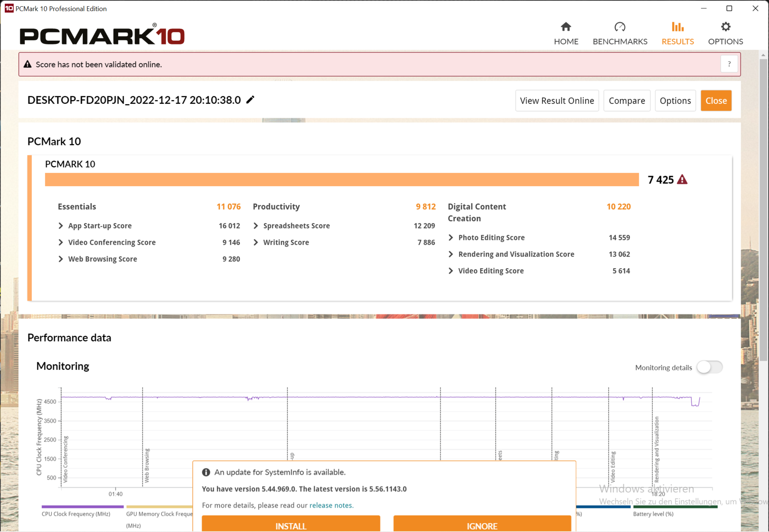The width and height of the screenshot is (769, 532).
Task: Toggle the Monitoring details switch
Action: click(x=710, y=367)
